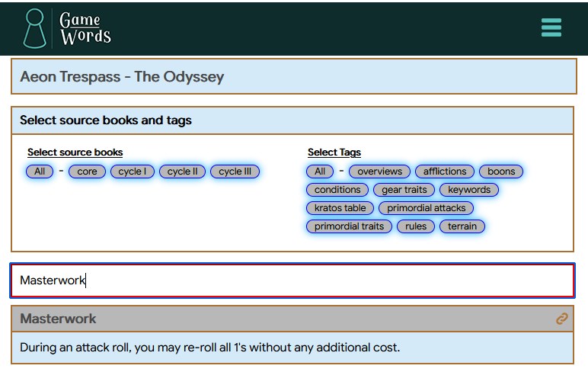Collapse the Select source books and tags header
The width and height of the screenshot is (588, 372).
(292, 120)
